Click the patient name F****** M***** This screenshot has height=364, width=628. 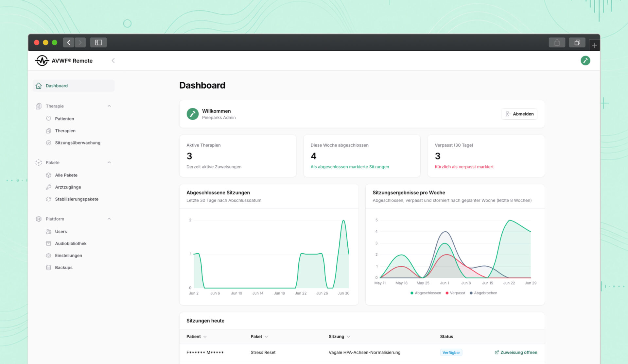tap(205, 353)
